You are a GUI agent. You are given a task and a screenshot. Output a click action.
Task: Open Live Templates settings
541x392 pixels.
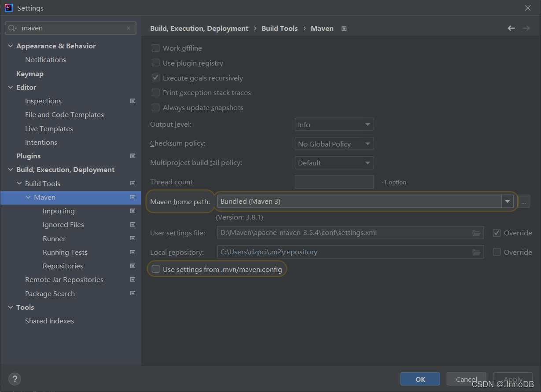(x=49, y=128)
